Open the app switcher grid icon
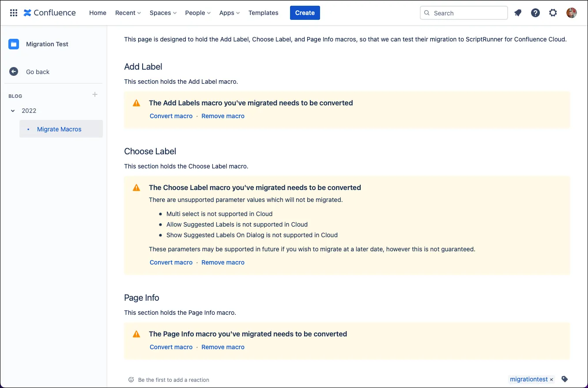Viewport: 588px width, 388px height. pos(14,13)
